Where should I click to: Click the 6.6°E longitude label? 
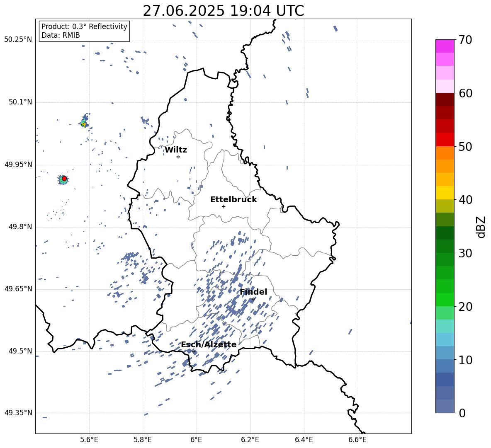[357, 440]
